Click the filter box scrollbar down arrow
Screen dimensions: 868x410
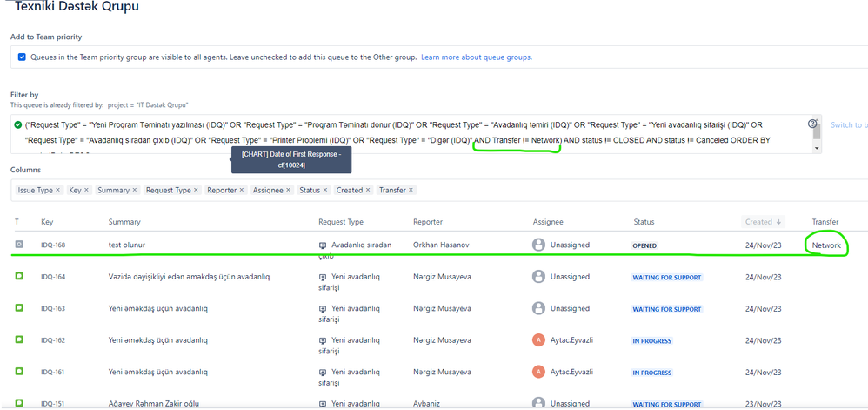(817, 149)
